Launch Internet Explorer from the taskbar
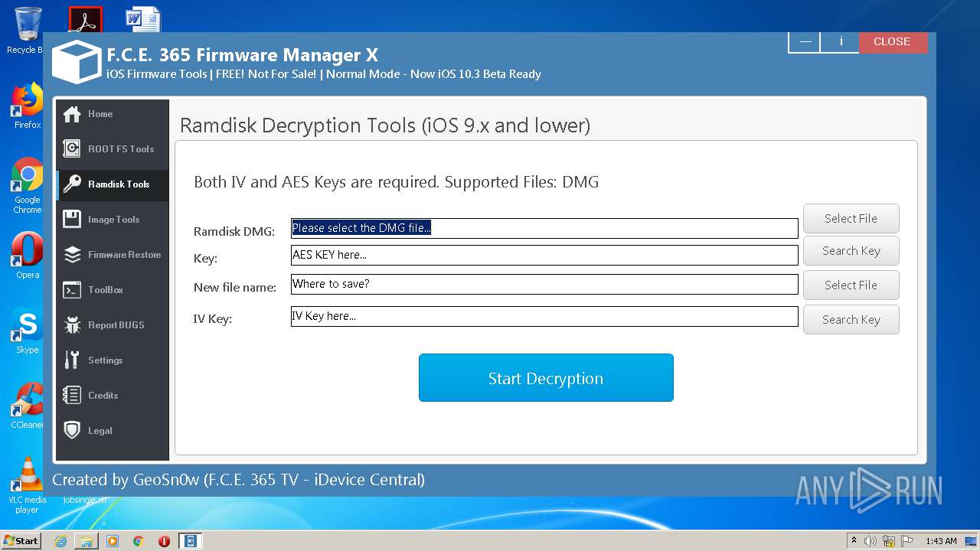Screen dimensions: 980x551 (x=60, y=541)
